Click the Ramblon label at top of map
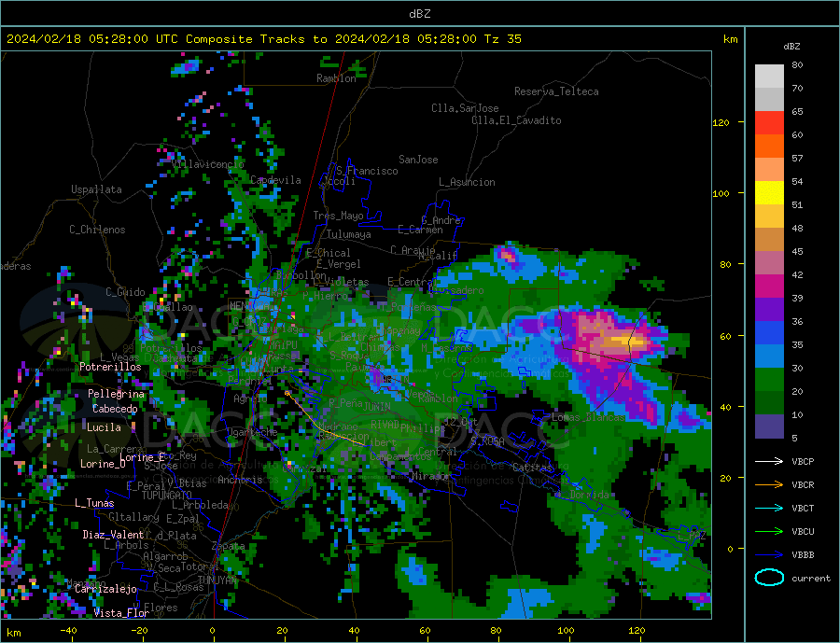The width and height of the screenshot is (840, 643). tap(336, 78)
